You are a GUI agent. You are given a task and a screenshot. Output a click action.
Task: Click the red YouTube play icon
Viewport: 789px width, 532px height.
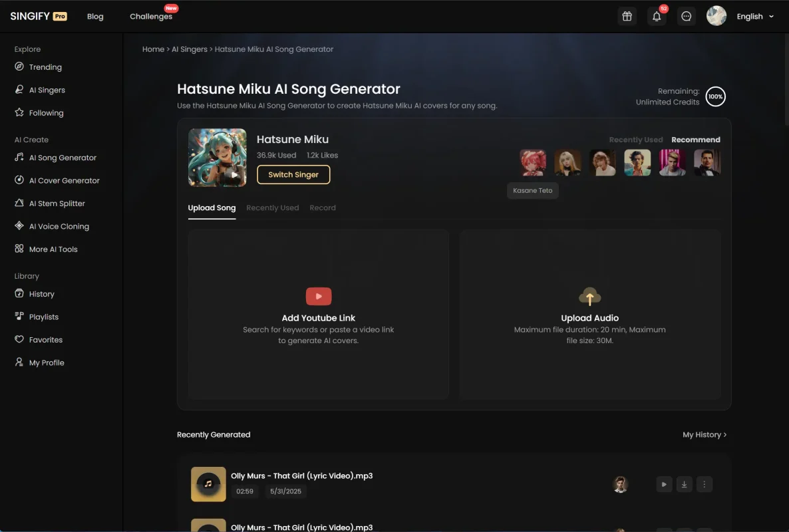(x=319, y=297)
